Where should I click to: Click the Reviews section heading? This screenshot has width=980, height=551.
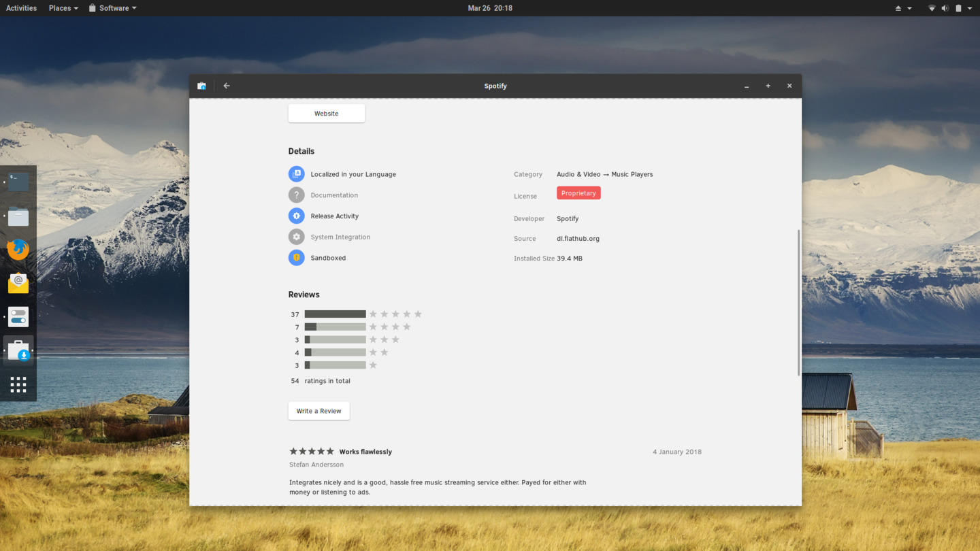[304, 295]
